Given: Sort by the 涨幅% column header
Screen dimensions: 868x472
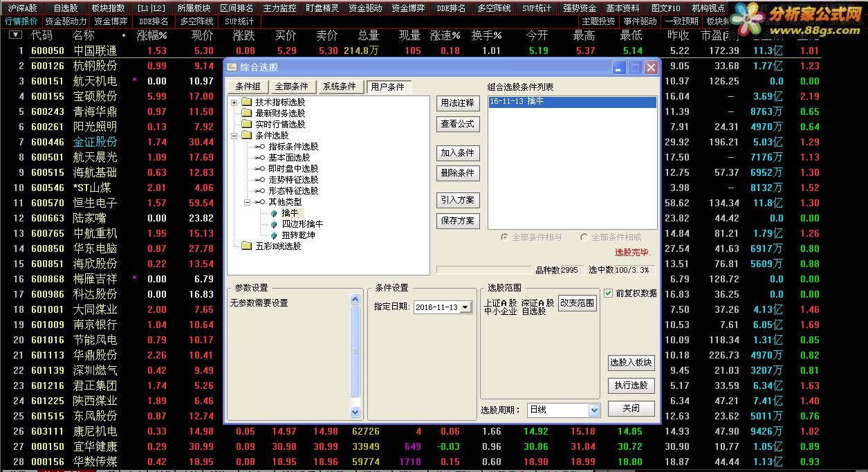Looking at the screenshot, I should 152,35.
